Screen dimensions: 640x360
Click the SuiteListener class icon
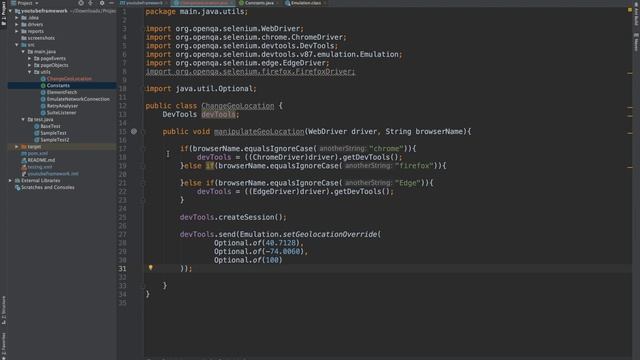[43, 113]
